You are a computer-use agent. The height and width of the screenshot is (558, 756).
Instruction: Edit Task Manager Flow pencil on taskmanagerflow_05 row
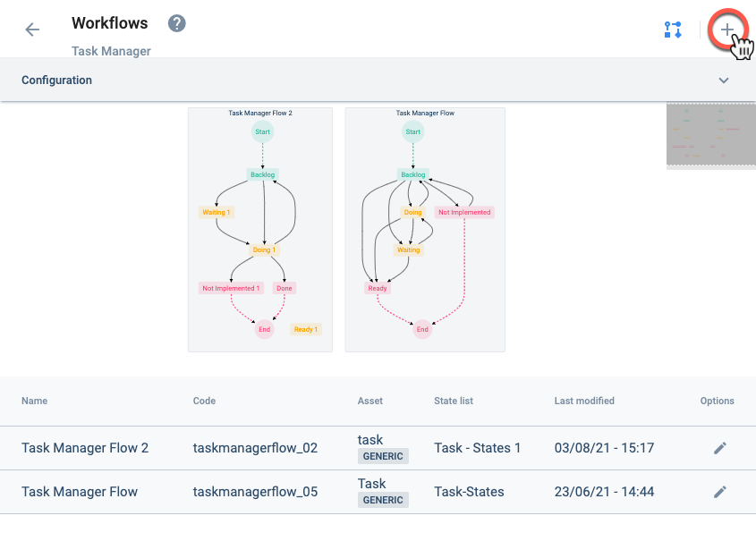720,492
